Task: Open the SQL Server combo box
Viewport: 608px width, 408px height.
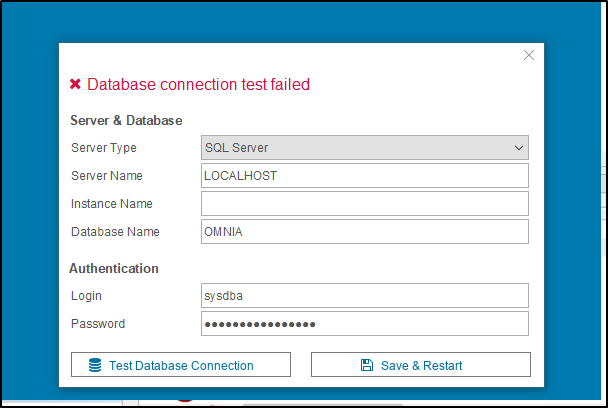Action: [x=364, y=147]
